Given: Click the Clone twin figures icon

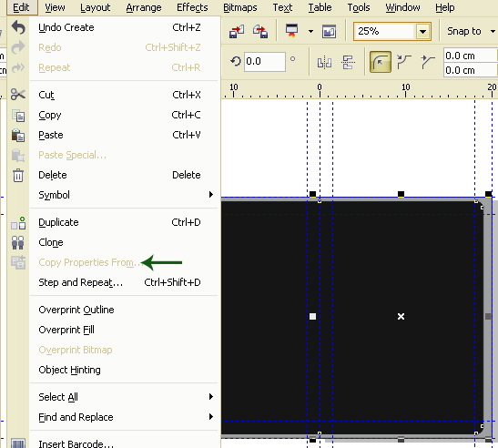Looking at the screenshot, I should point(18,242).
